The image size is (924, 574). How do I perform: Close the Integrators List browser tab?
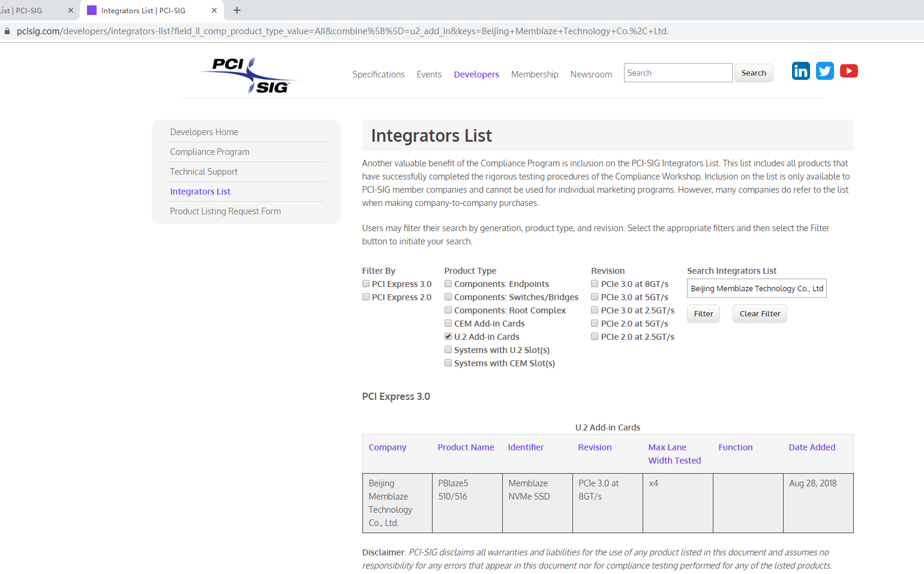click(214, 10)
